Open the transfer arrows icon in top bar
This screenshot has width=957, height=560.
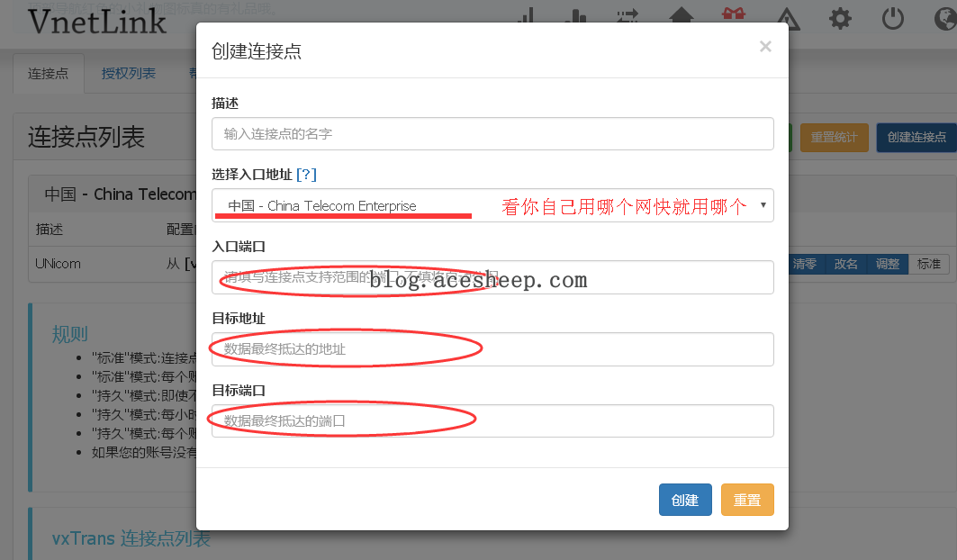click(x=627, y=17)
